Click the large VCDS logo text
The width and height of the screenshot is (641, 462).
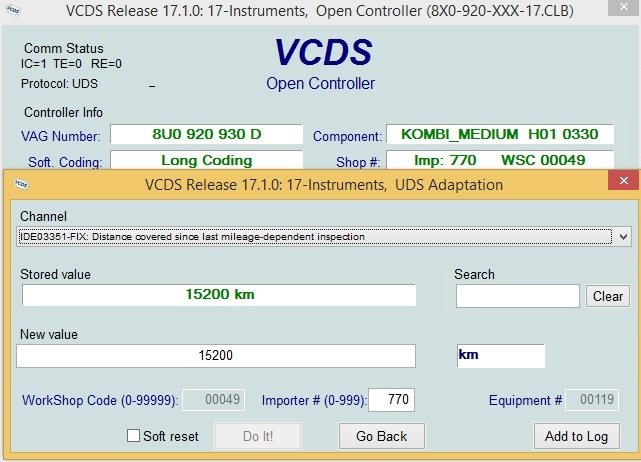[x=323, y=52]
